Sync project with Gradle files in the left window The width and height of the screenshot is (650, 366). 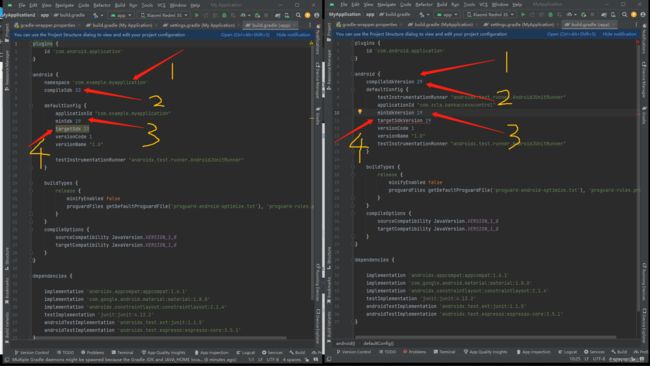(277, 15)
